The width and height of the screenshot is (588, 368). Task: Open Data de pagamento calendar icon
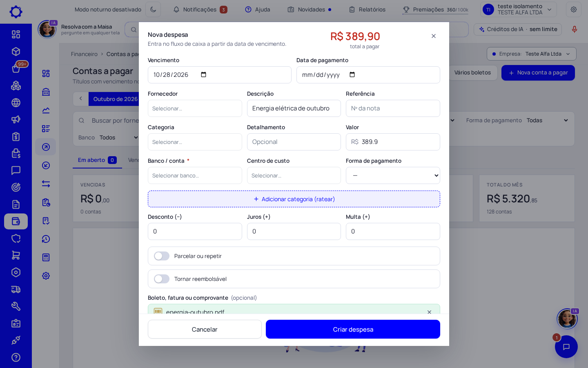coord(352,75)
